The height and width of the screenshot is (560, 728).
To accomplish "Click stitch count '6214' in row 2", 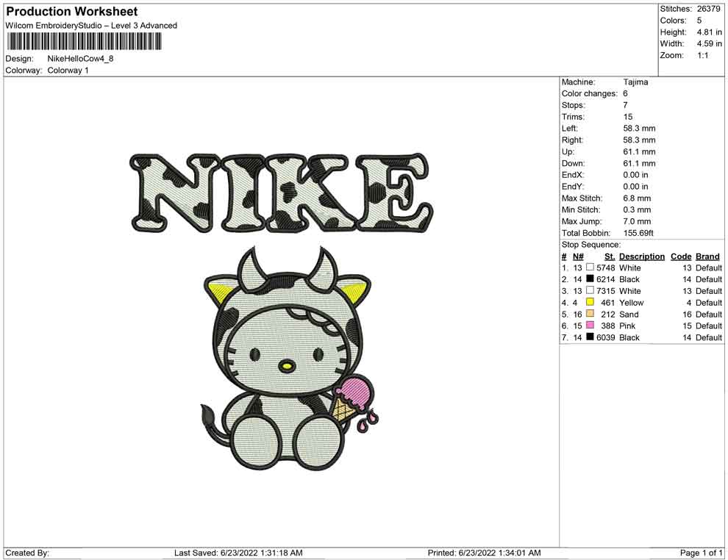I will click(605, 279).
